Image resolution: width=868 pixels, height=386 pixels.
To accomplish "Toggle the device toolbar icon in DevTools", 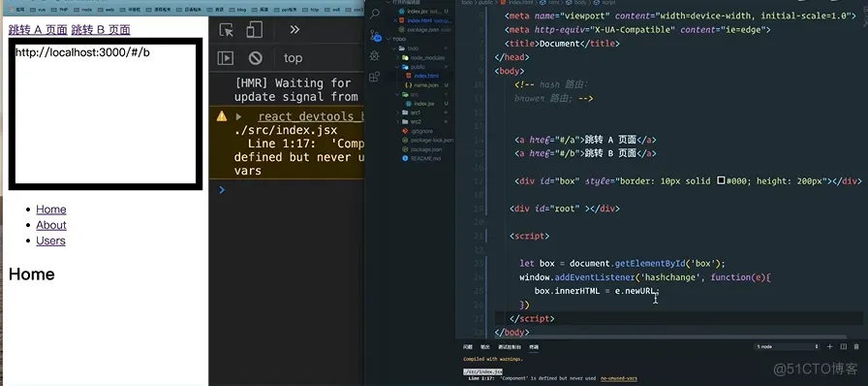I will point(254,30).
